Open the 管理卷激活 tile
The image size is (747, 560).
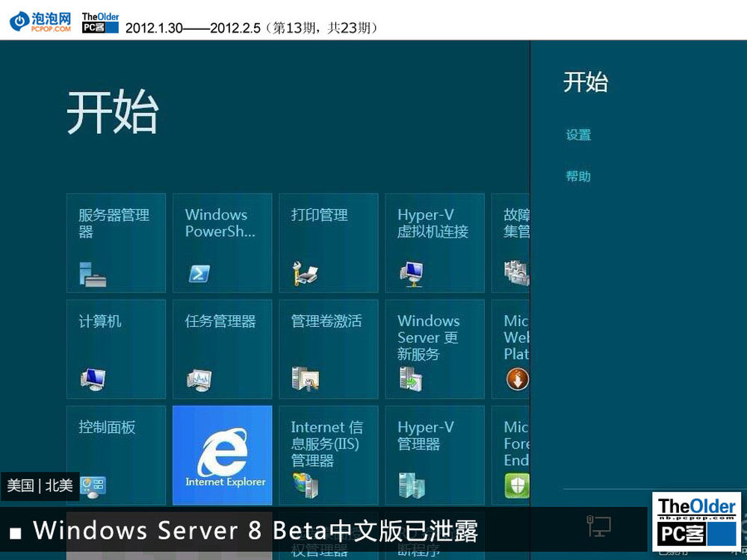[x=328, y=349]
